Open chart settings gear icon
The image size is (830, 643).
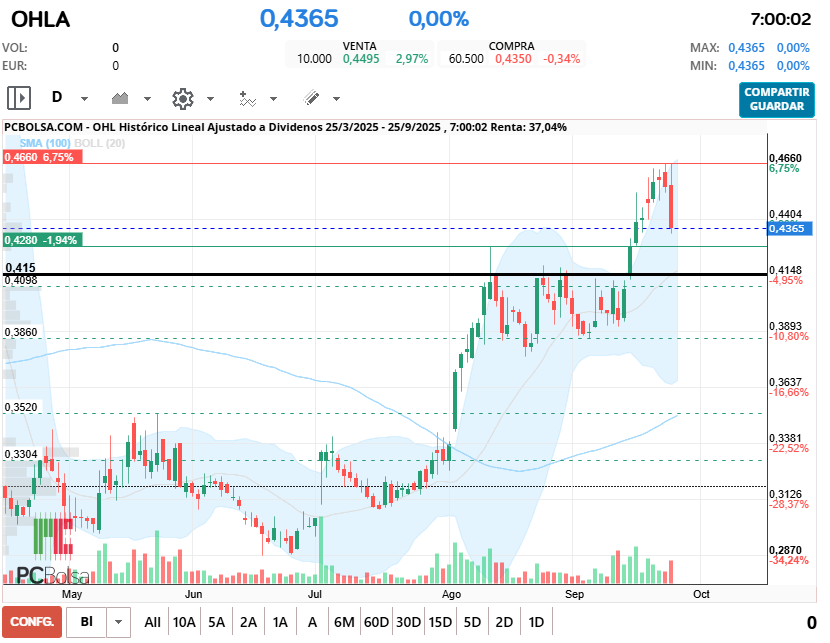[183, 98]
